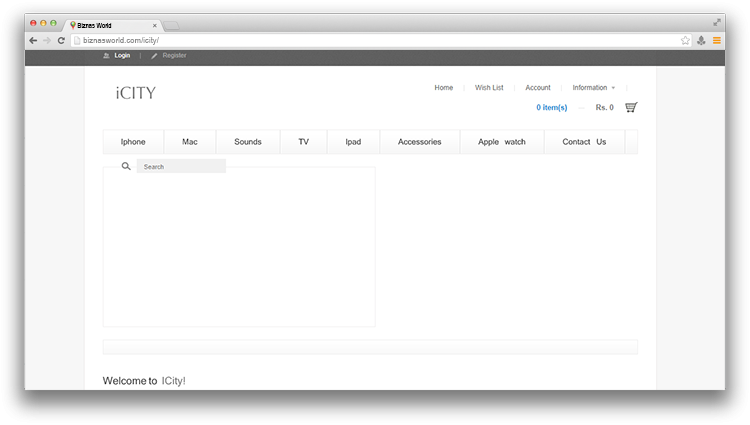Click the shopping cart icon
This screenshot has height=425, width=750.
[631, 108]
